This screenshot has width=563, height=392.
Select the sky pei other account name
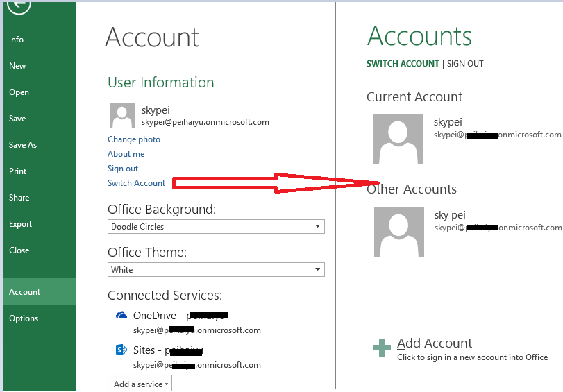pos(450,215)
